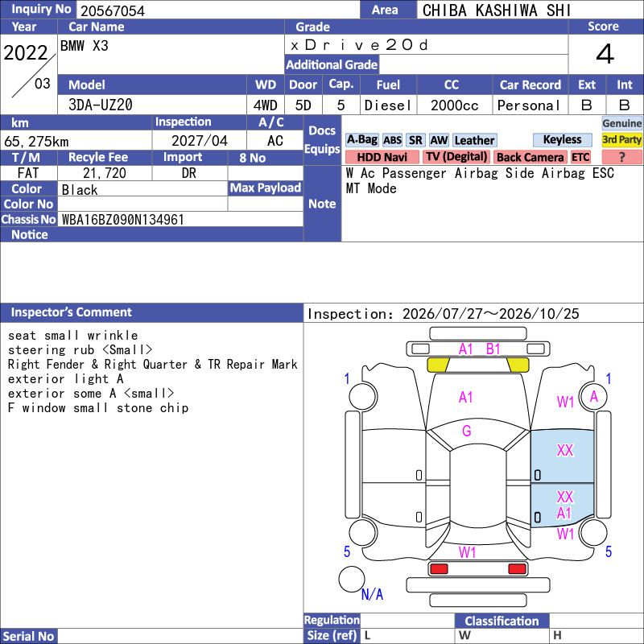This screenshot has width=644, height=644.
Task: Click the SR sunroof badge
Action: pyautogui.click(x=415, y=140)
